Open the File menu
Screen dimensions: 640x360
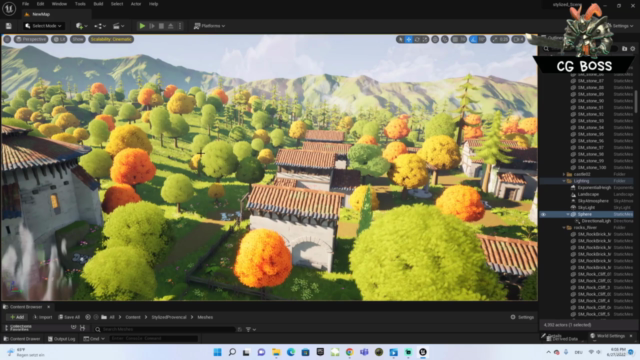(x=25, y=4)
